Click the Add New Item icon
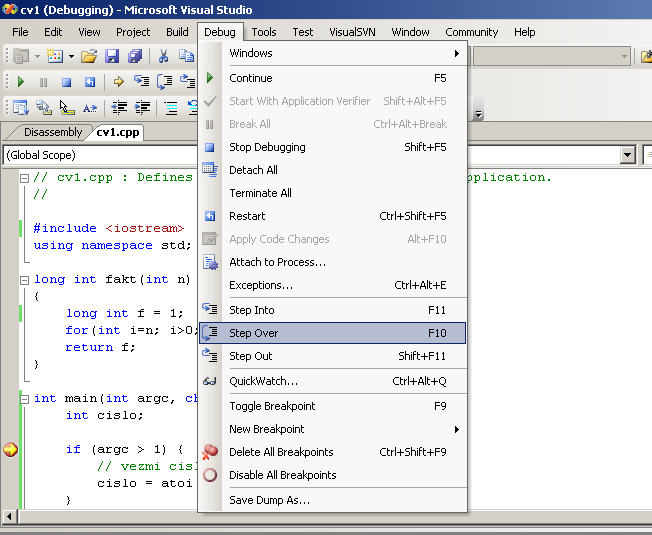 point(54,56)
